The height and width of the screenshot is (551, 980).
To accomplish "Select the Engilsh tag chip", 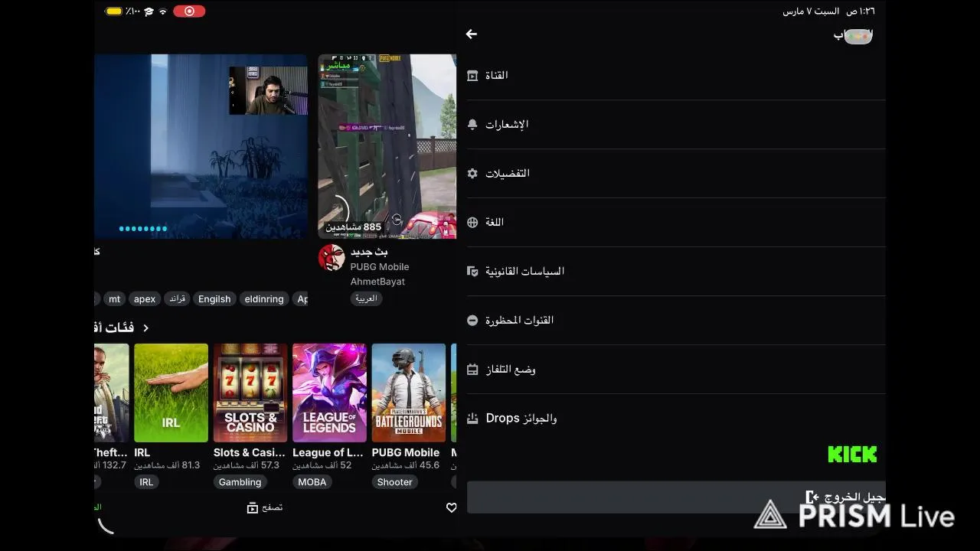I will click(x=214, y=299).
